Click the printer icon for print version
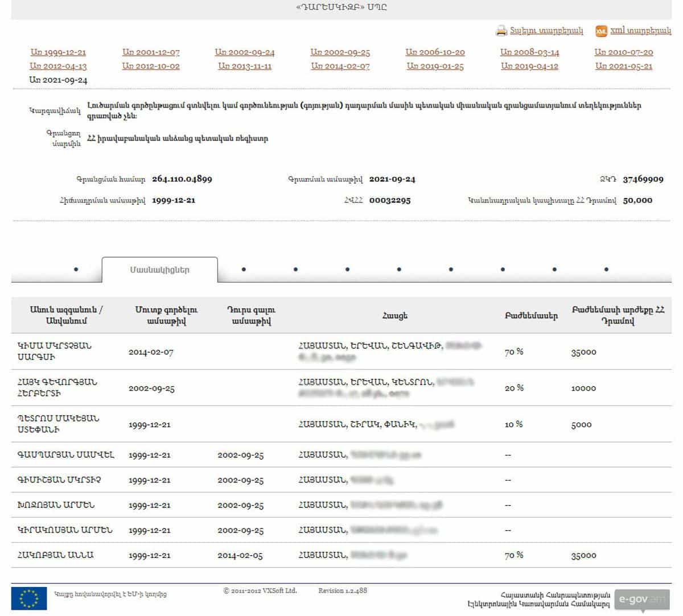This screenshot has width=683, height=616. 501,31
